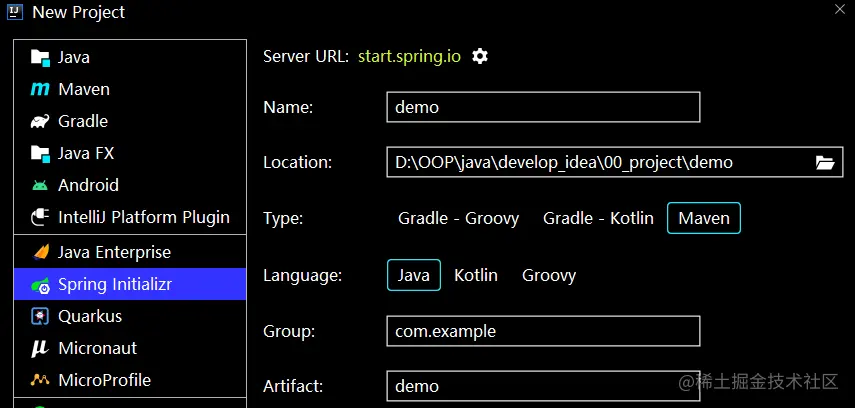
Task: Click the Group input field
Action: coord(543,331)
